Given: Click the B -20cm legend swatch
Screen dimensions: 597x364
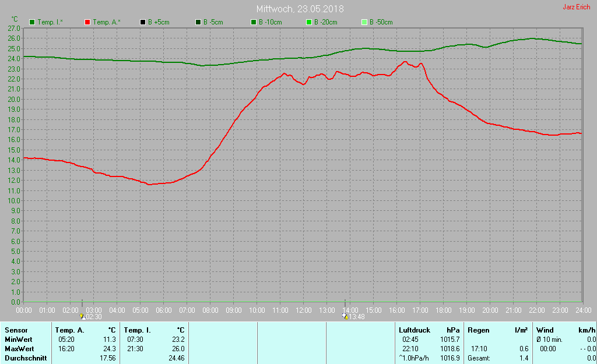Looking at the screenshot, I should (x=309, y=22).
